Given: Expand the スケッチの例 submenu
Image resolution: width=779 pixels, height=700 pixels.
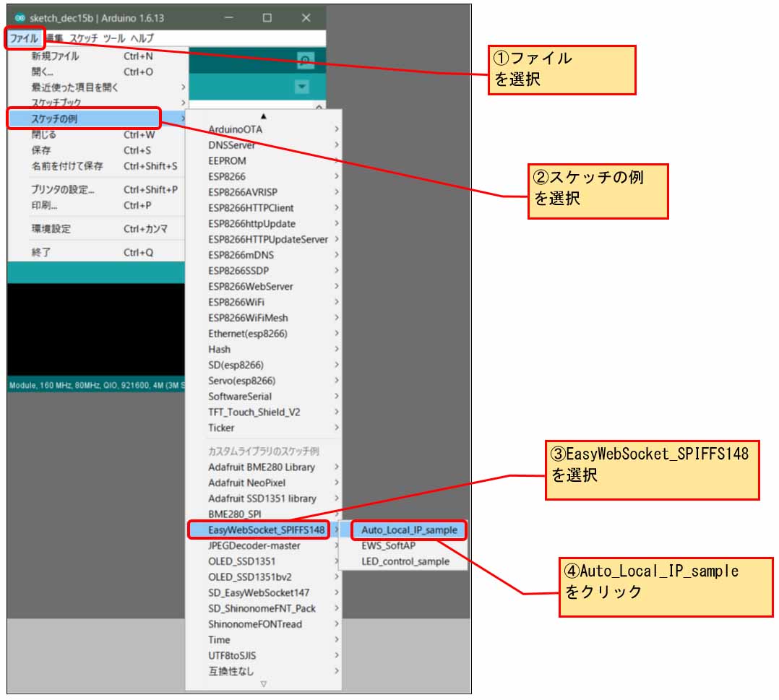Looking at the screenshot, I should click(x=98, y=118).
